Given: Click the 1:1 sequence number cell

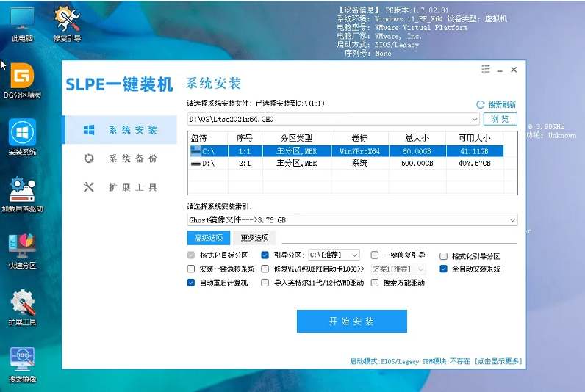Looking at the screenshot, I should 245,151.
